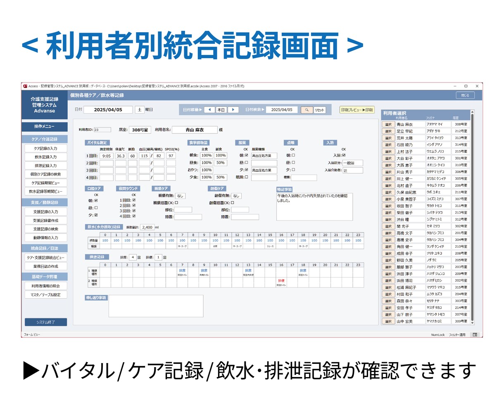Toggle 褥瘡措置CK checkbox
The image size is (504, 420).
coord(177,203)
